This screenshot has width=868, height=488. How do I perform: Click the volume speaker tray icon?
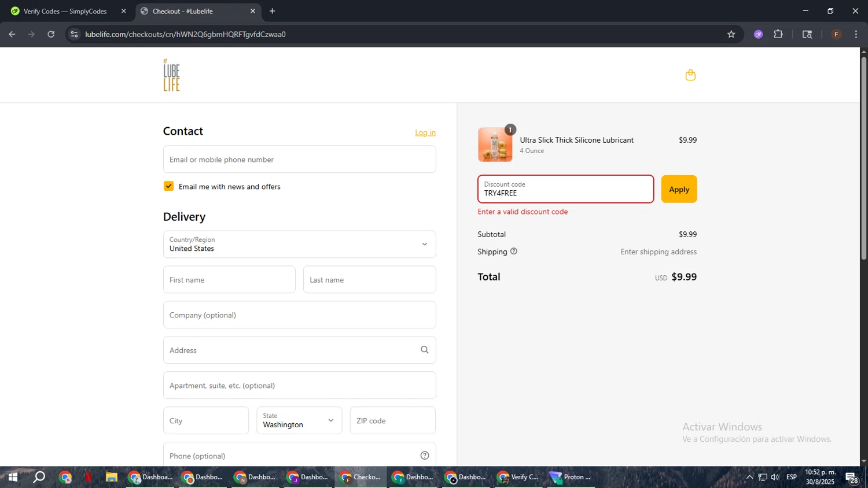[775, 477]
